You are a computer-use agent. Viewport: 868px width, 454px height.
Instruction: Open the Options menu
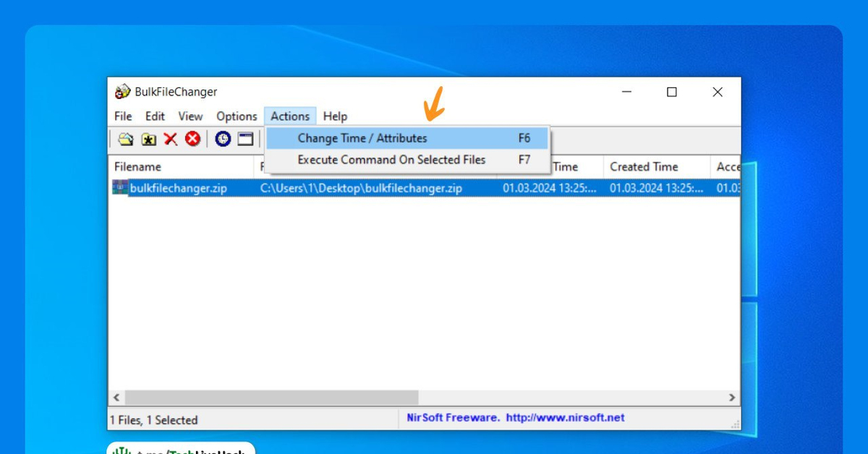point(237,116)
